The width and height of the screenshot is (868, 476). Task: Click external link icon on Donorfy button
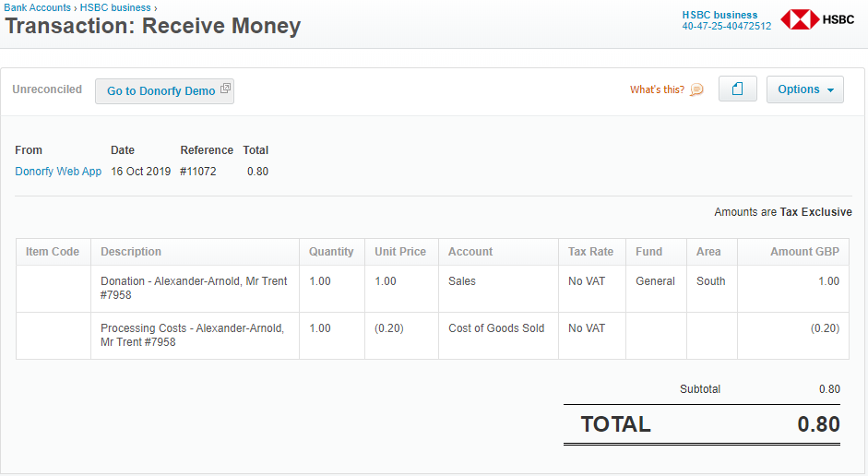[x=225, y=89]
